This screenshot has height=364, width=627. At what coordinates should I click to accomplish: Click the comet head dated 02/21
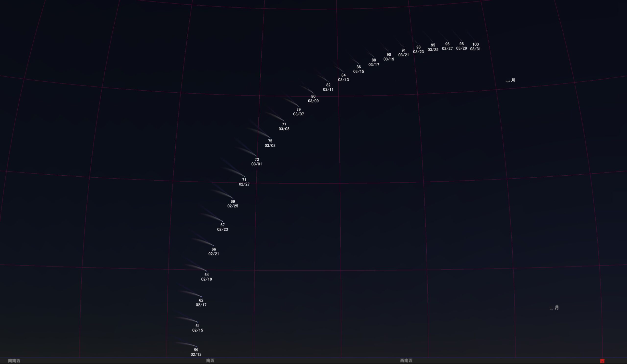point(214,246)
